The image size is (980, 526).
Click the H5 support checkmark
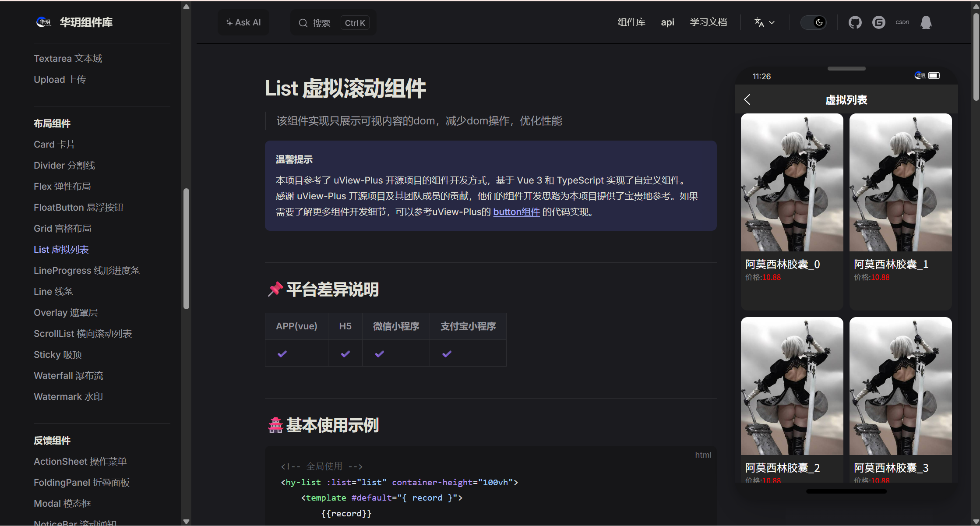click(345, 353)
